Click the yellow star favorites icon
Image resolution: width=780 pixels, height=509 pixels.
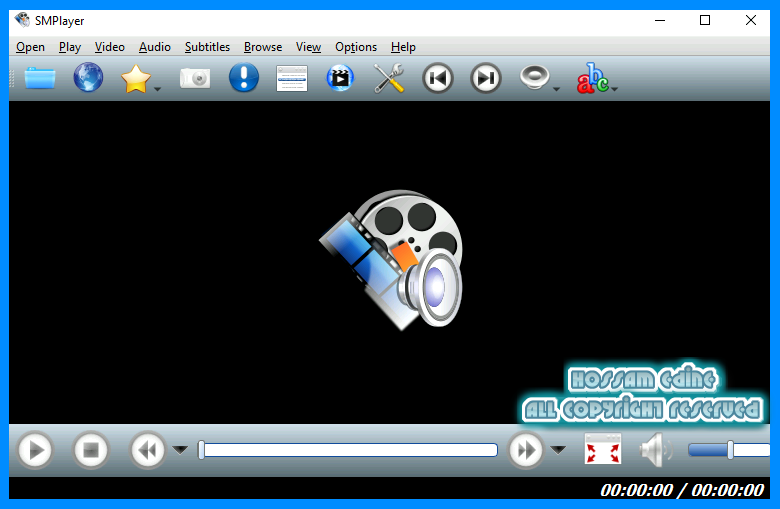point(135,79)
